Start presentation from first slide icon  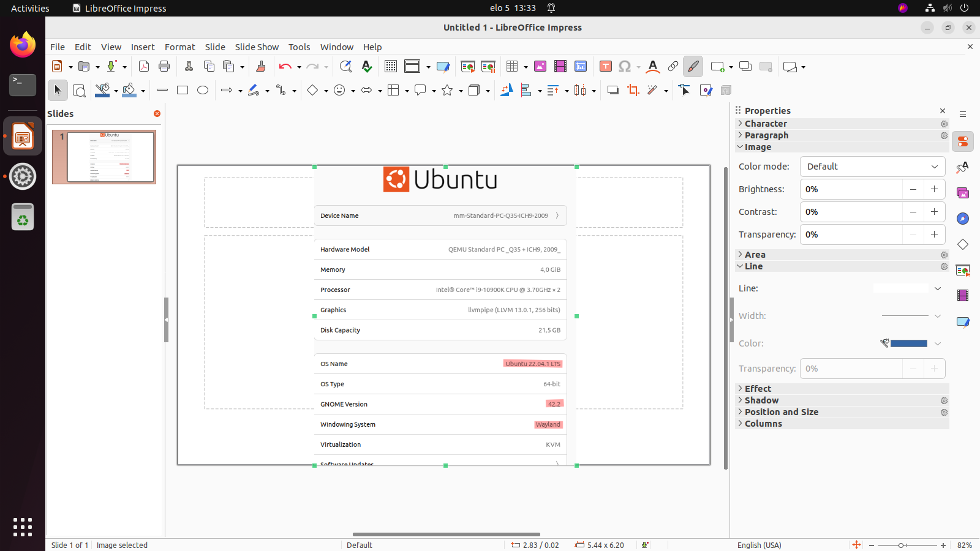(468, 67)
